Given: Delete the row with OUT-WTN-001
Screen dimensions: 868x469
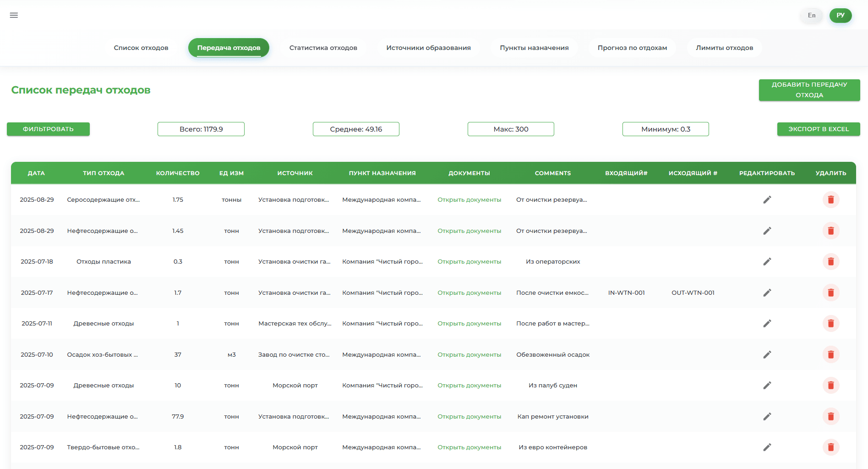Looking at the screenshot, I should click(x=830, y=292).
